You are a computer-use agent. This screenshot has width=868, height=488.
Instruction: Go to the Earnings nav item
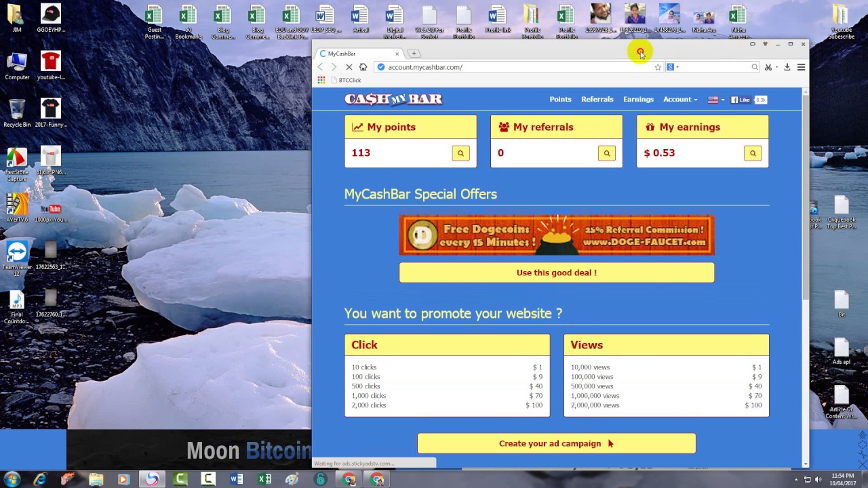pos(638,100)
